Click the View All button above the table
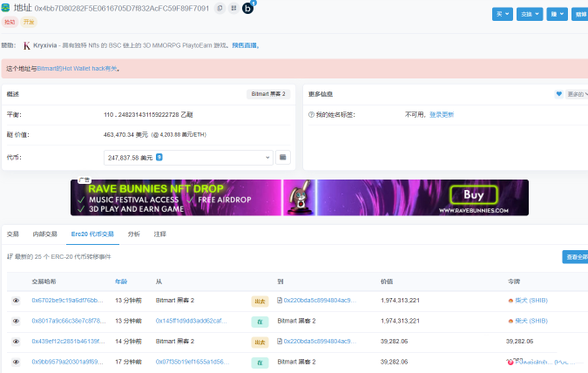Screen dimensions: 588x373 [x=576, y=257]
